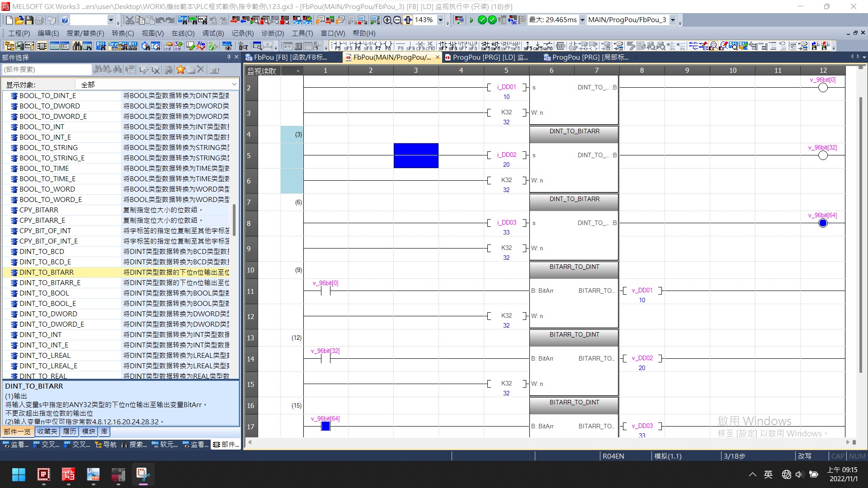Click the Zoom Out magnifier icon
Screen dimensions: 868x488
397,20
